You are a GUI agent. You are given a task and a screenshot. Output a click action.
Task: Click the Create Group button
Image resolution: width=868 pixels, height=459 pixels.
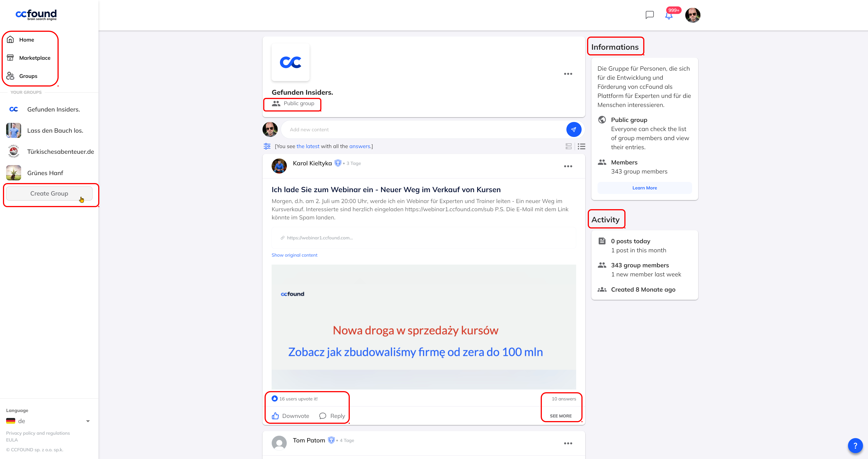click(49, 193)
